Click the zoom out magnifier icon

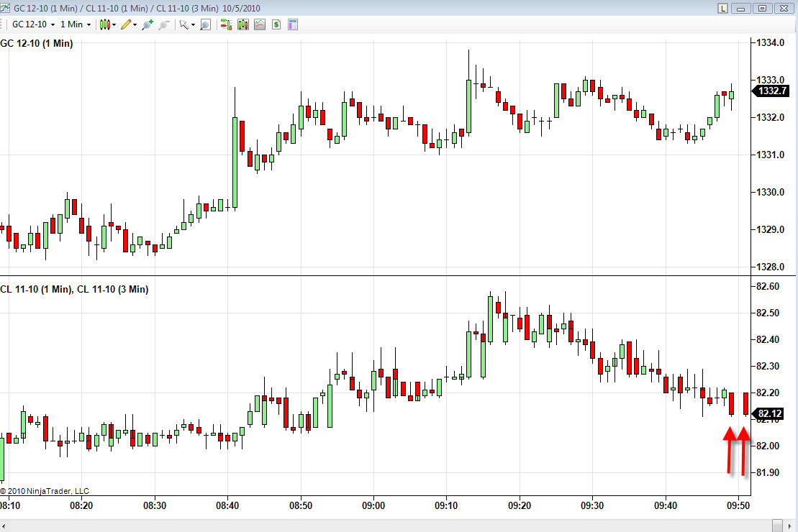click(x=163, y=24)
